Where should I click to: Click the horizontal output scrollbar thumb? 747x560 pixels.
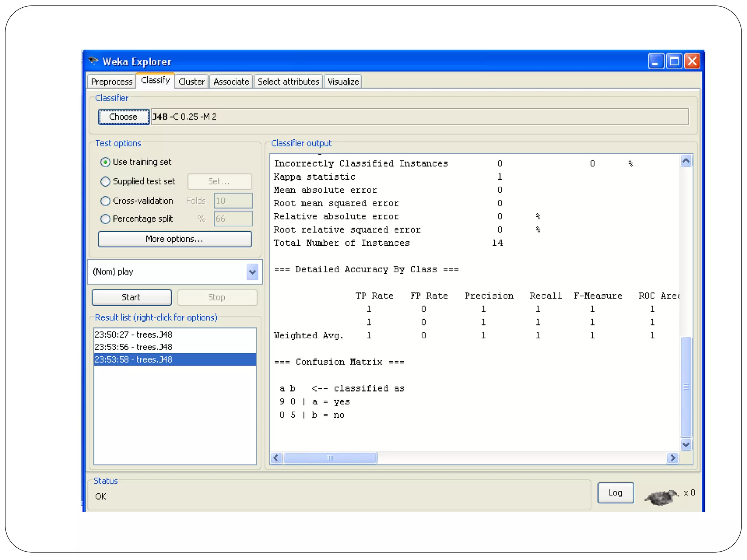pyautogui.click(x=330, y=458)
